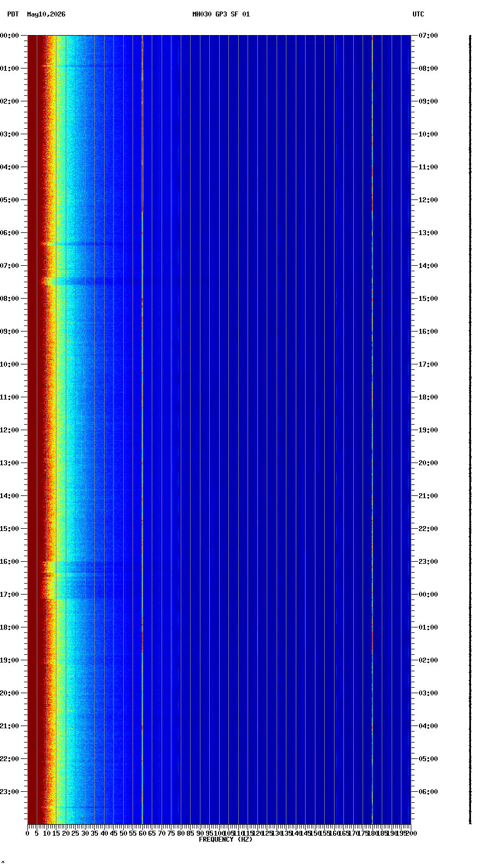Viewport: 494px width, 868px height.
Task: Select the May10,2026 date text
Action: pyautogui.click(x=46, y=14)
